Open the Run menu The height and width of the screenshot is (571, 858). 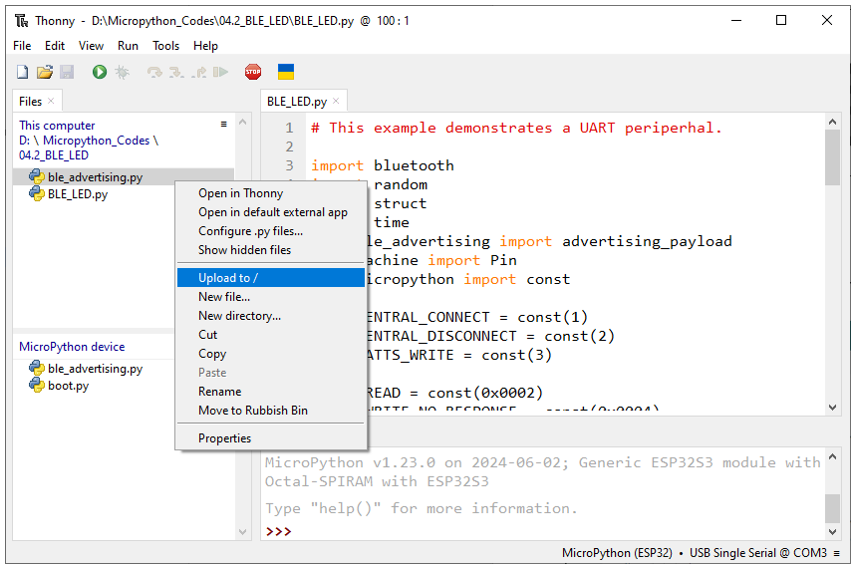(128, 45)
